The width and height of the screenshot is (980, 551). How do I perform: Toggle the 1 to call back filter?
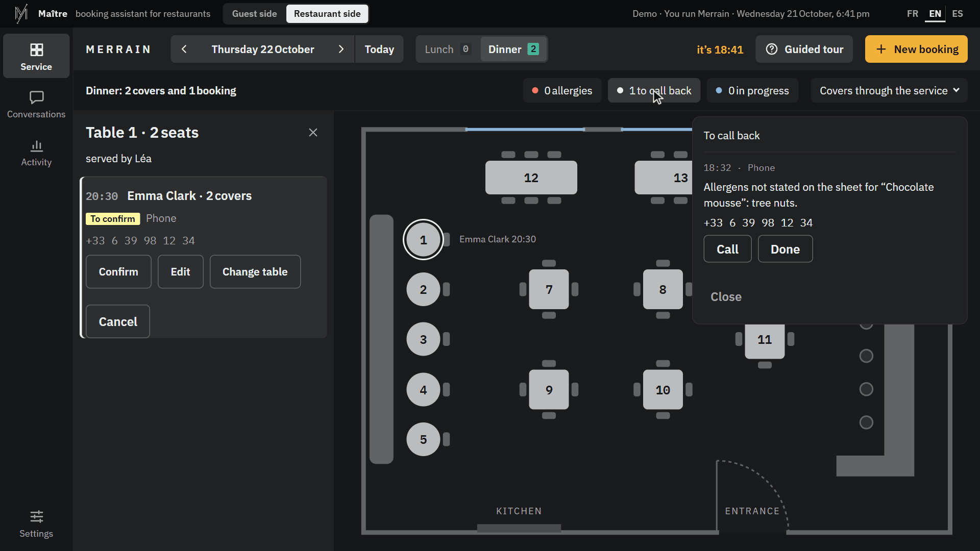coord(654,90)
